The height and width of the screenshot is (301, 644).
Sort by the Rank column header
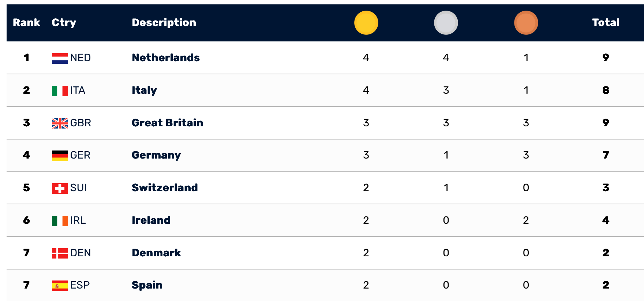[x=26, y=23]
